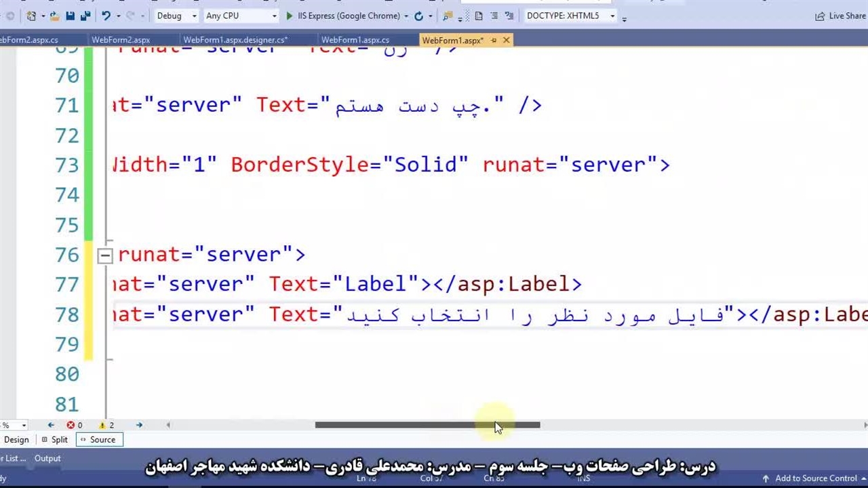The width and height of the screenshot is (868, 488).
Task: Close the WebForm1.aspx tab
Action: click(x=507, y=41)
